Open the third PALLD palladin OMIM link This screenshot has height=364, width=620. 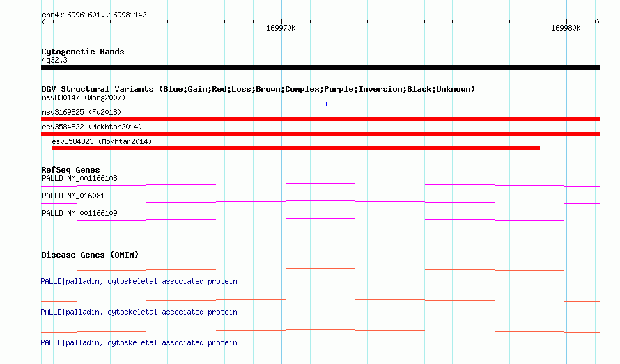[139, 342]
